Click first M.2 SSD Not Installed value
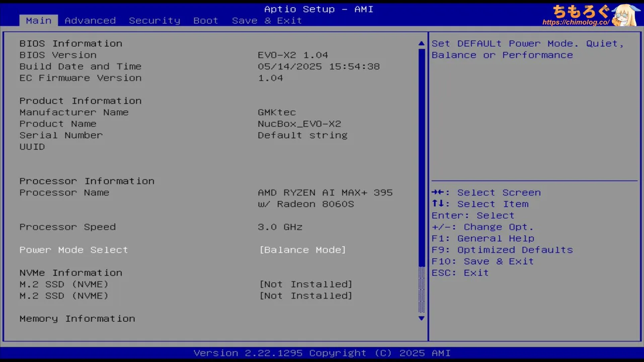The height and width of the screenshot is (362, 644). (305, 285)
